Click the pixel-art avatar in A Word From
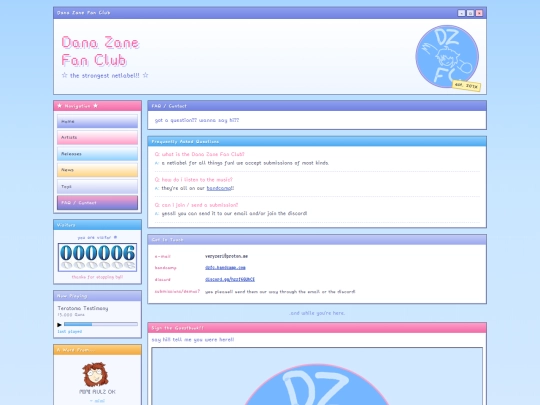The width and height of the screenshot is (540, 405). coord(95,374)
